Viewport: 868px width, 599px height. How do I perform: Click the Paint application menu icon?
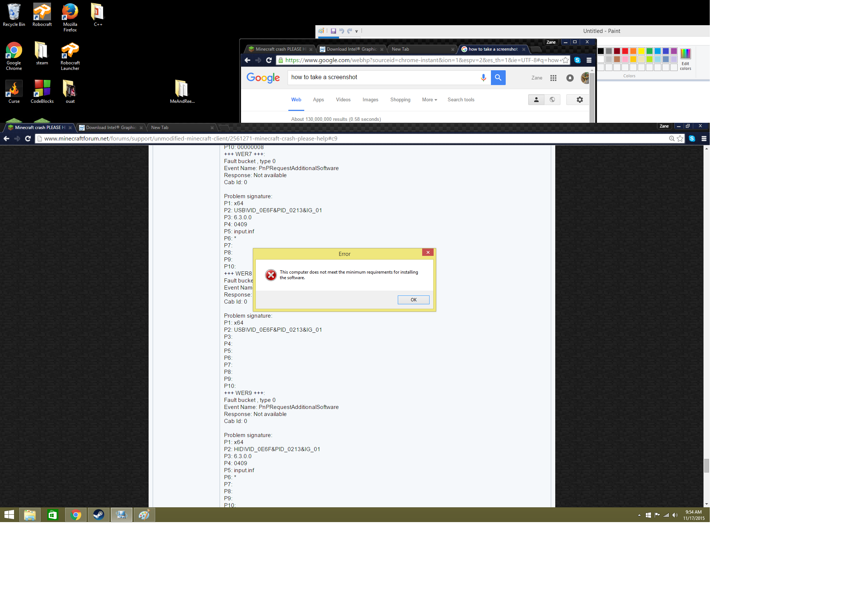321,31
